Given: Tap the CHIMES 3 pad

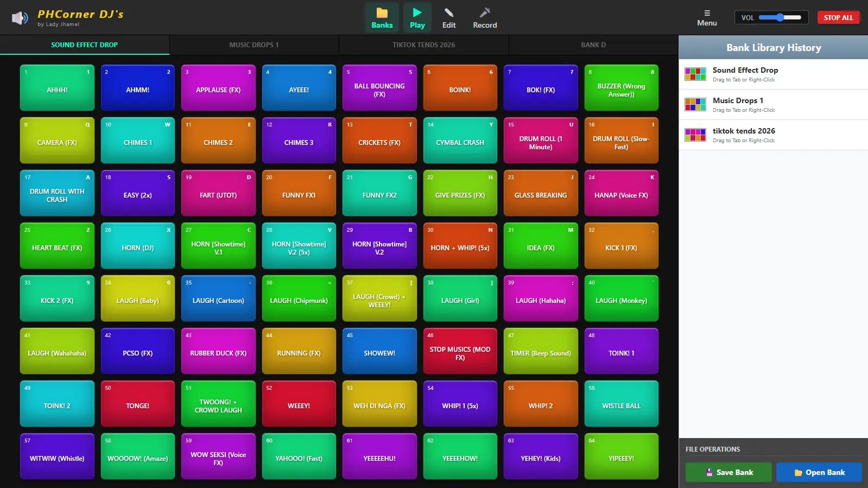Looking at the screenshot, I should coord(299,141).
